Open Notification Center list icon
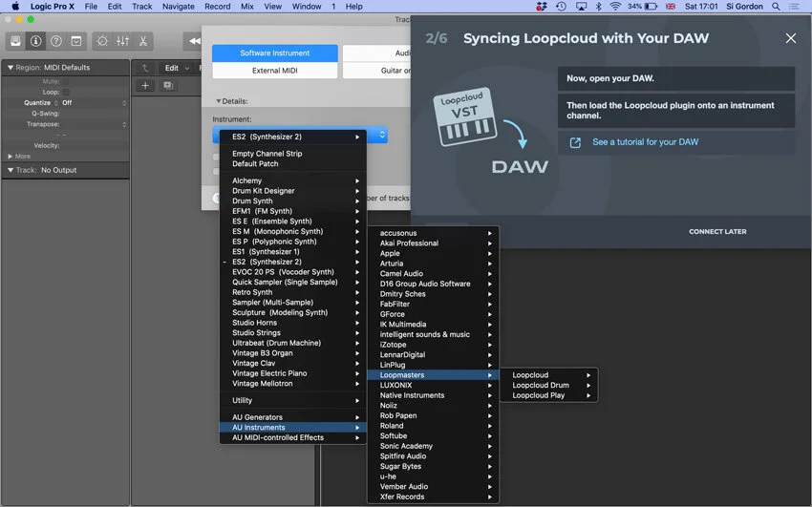Viewport: 812px width, 507px height. (794, 7)
